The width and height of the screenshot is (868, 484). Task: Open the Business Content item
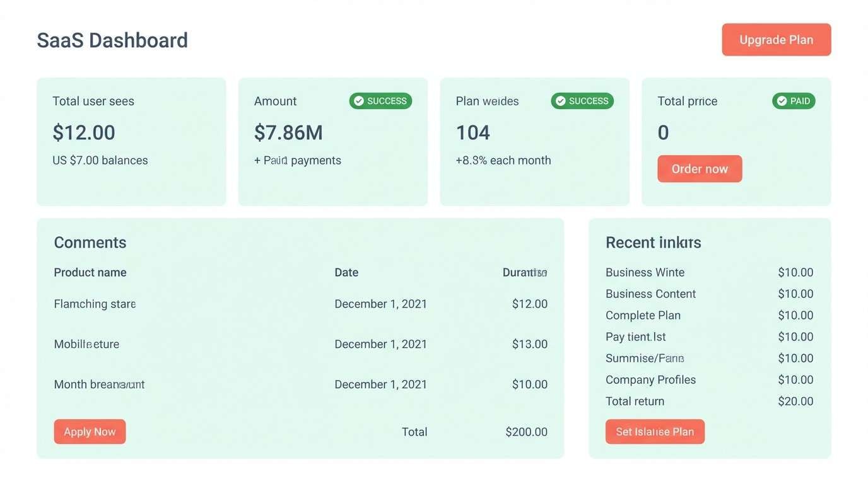pos(650,294)
